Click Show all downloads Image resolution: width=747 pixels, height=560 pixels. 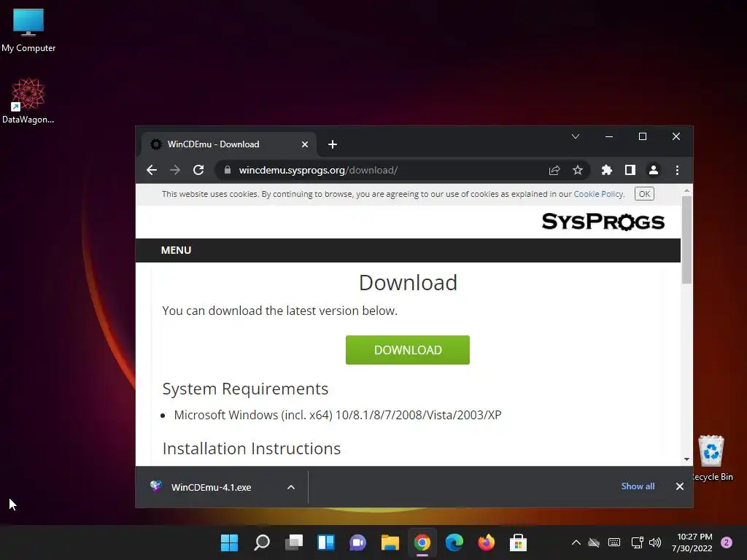click(638, 486)
